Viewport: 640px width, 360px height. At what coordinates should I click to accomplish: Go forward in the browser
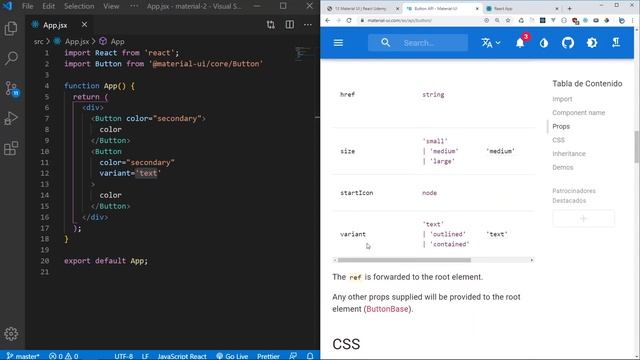[x=338, y=20]
